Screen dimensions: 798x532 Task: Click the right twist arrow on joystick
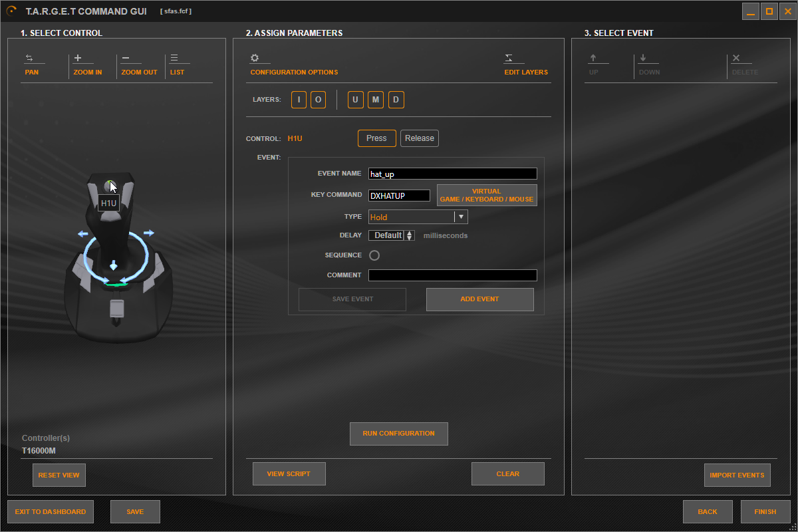(149, 233)
